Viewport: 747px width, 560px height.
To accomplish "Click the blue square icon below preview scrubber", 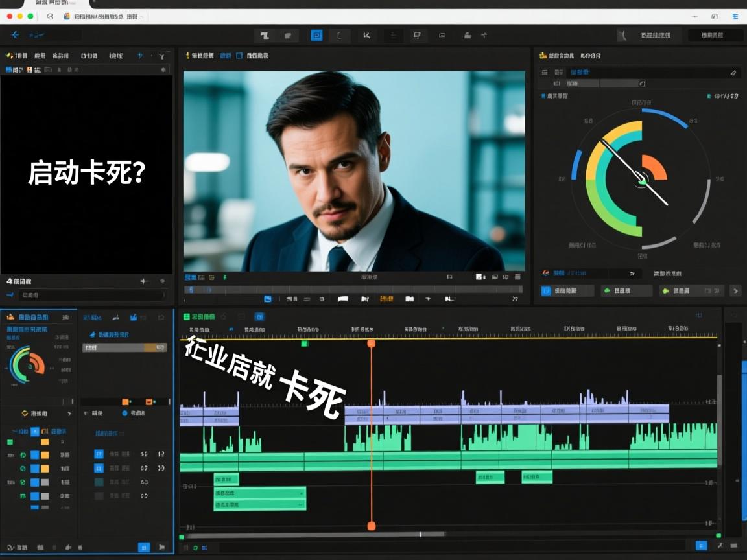I will (268, 299).
